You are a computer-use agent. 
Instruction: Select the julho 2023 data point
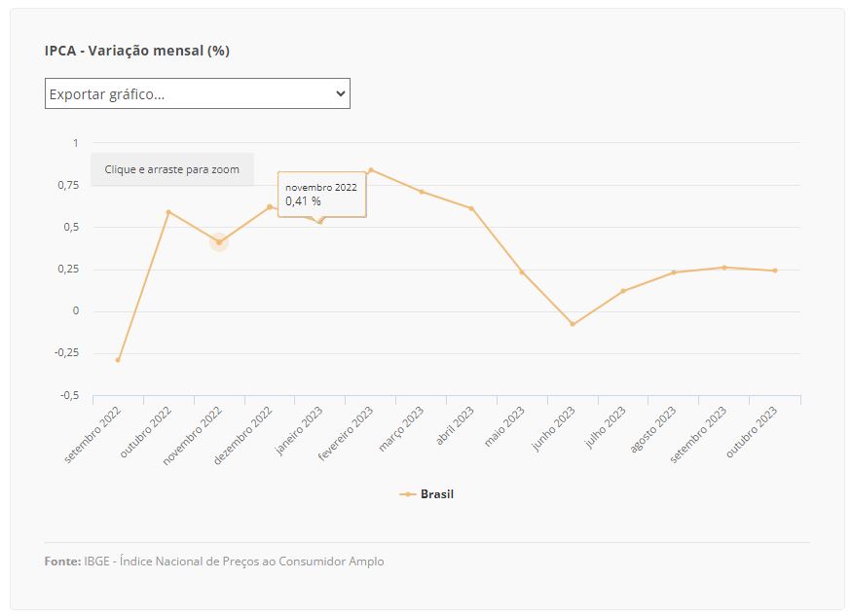click(623, 291)
